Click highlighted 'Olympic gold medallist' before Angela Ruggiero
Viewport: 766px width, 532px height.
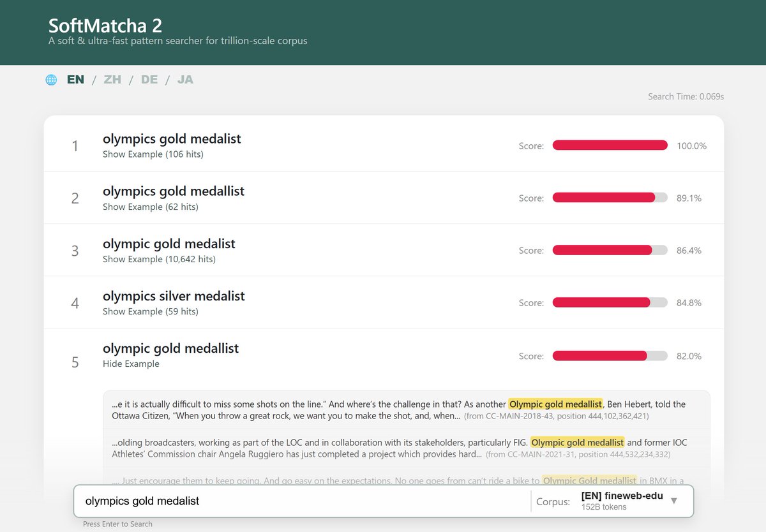[578, 442]
